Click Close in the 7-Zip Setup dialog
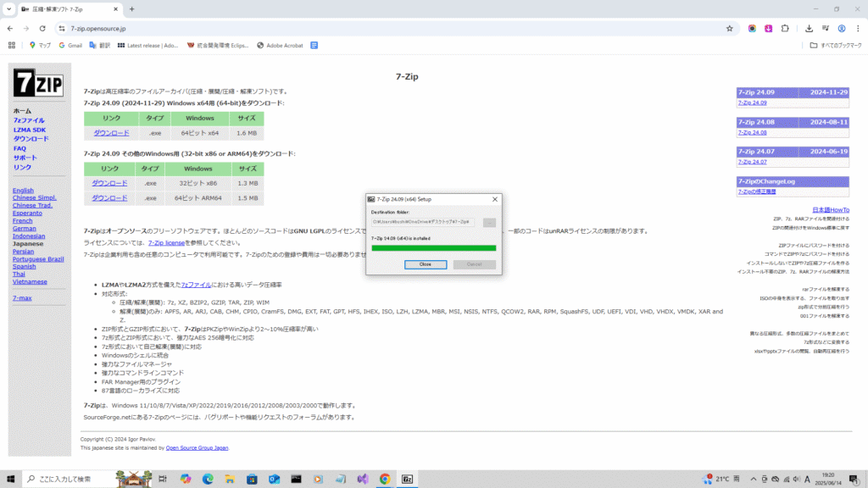 pos(426,264)
